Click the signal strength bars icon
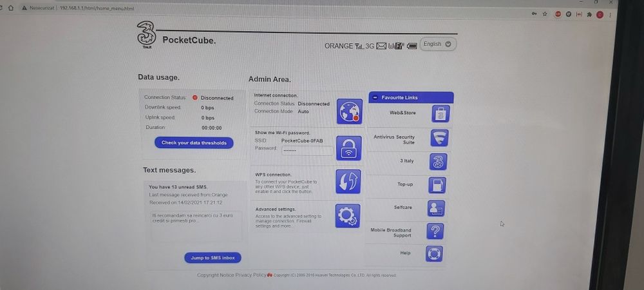 click(359, 46)
